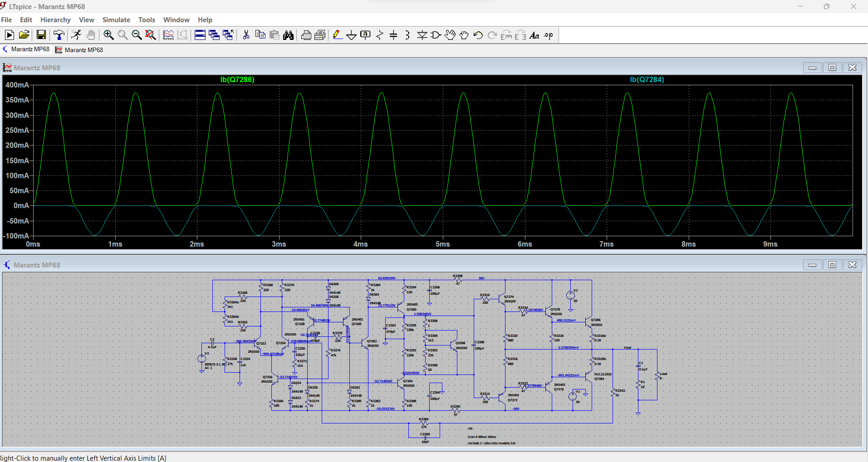
Task: Tile windows horizontally using the toolbar icon
Action: click(200, 35)
